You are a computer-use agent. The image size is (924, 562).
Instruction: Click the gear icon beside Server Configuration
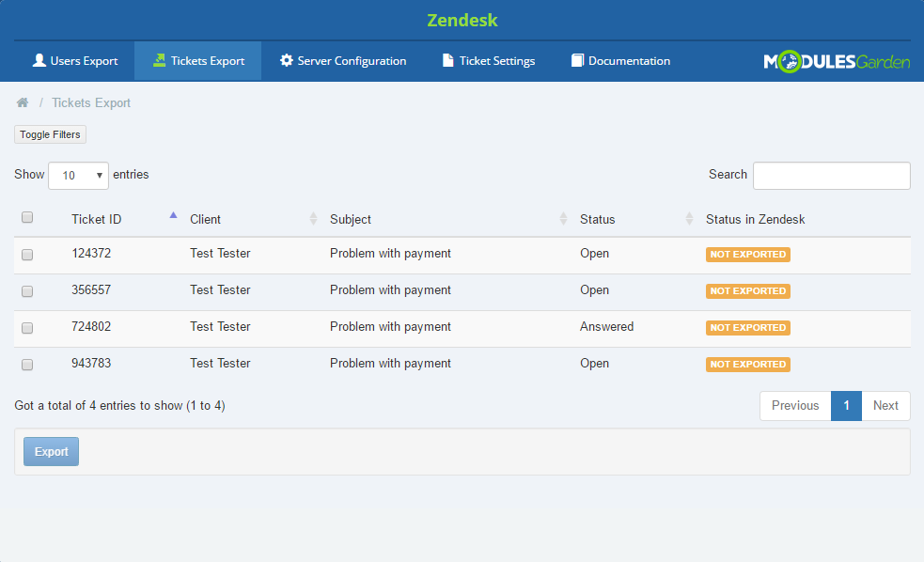click(x=287, y=60)
